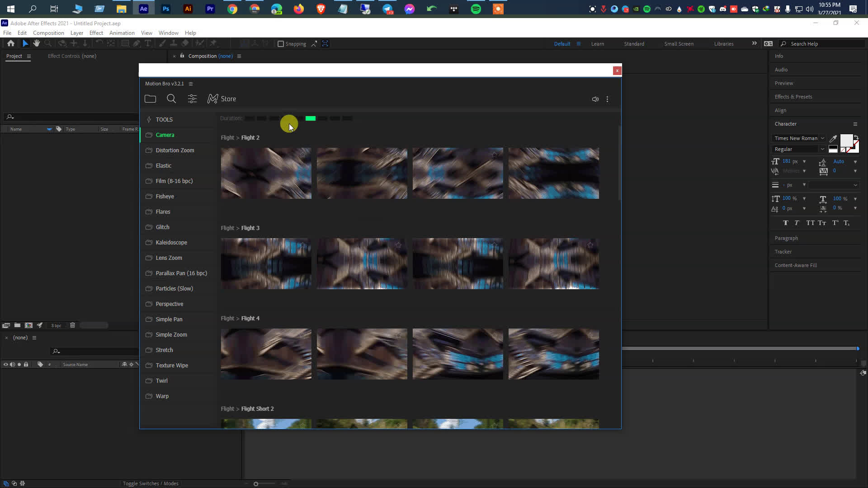This screenshot has width=868, height=488.
Task: Open the Composition menu
Action: [48, 33]
